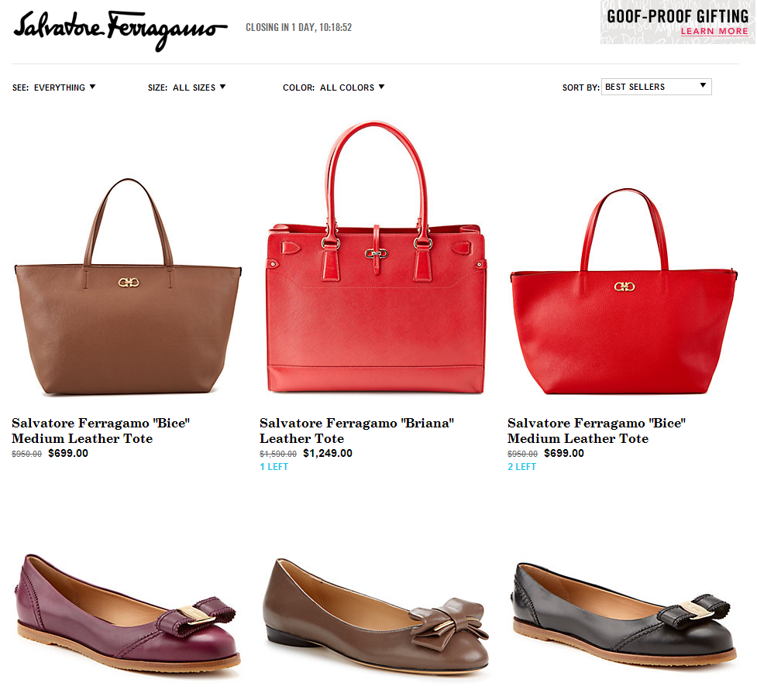Click the 2 LEFT stock notice
Image resolution: width=757 pixels, height=700 pixels.
tap(521, 467)
